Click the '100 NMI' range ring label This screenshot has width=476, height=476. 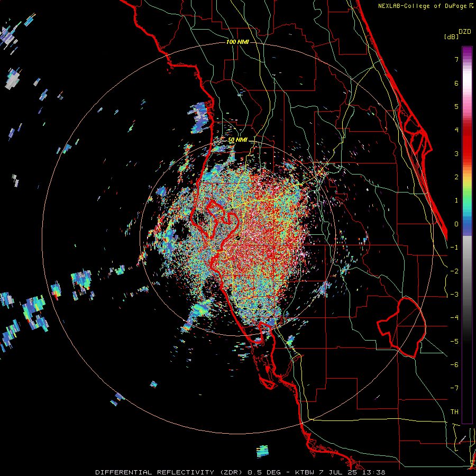[x=237, y=42]
